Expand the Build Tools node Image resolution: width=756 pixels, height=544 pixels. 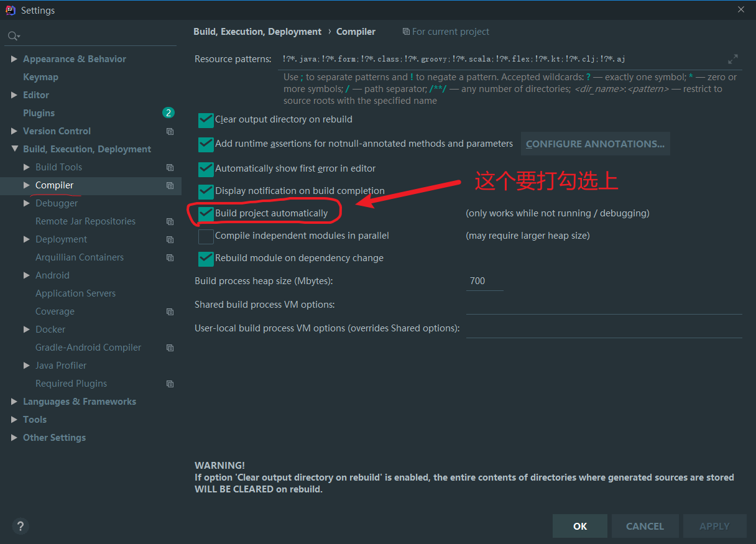click(x=26, y=167)
